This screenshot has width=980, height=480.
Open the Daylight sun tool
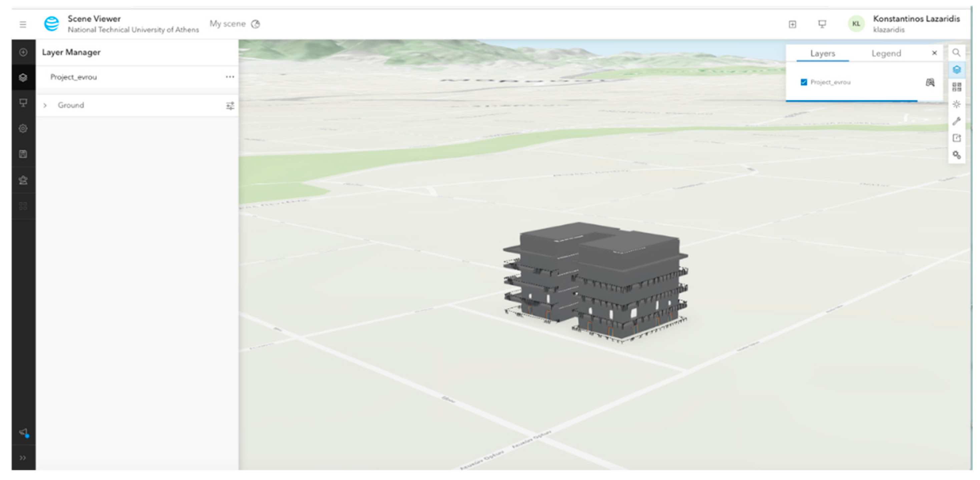[956, 104]
